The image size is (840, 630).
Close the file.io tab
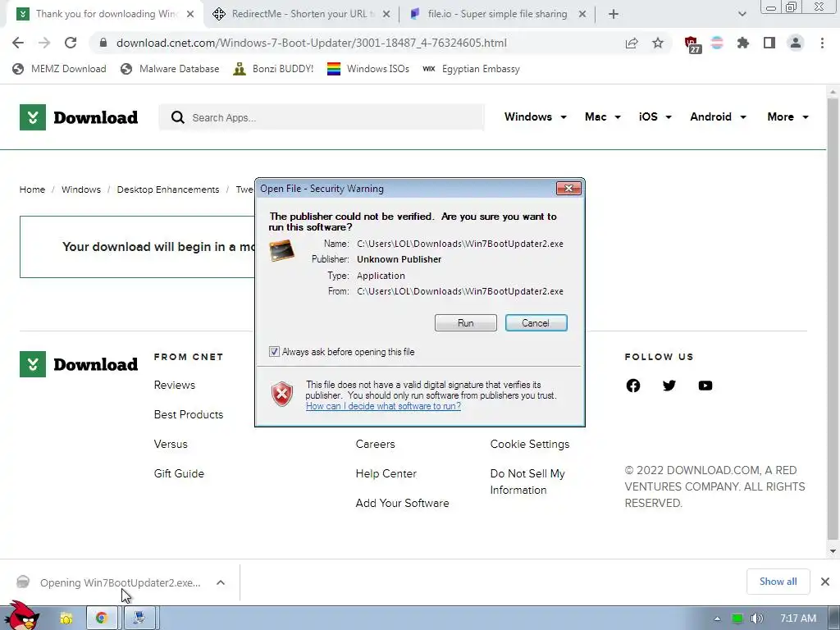[582, 14]
